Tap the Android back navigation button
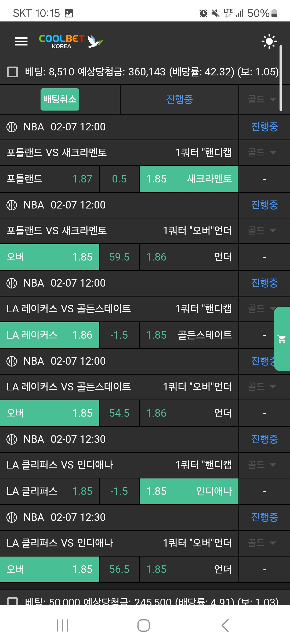This screenshot has width=290, height=644. [225, 625]
